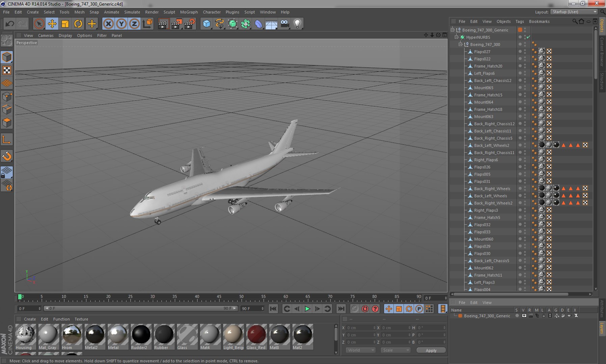Select the Hrom material thumbnail
The width and height of the screenshot is (606, 364).
pyautogui.click(x=72, y=337)
